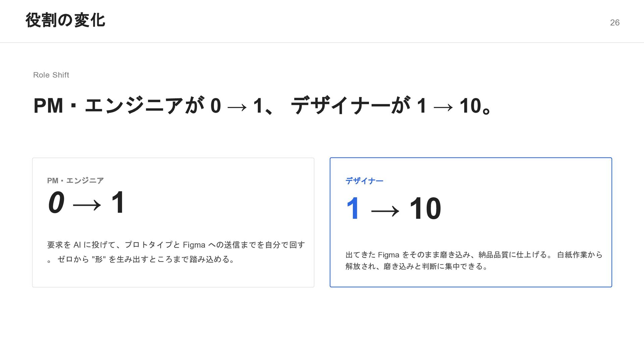Click the word AI in the left card description
Image resolution: width=644 pixels, height=362 pixels.
click(x=77, y=245)
